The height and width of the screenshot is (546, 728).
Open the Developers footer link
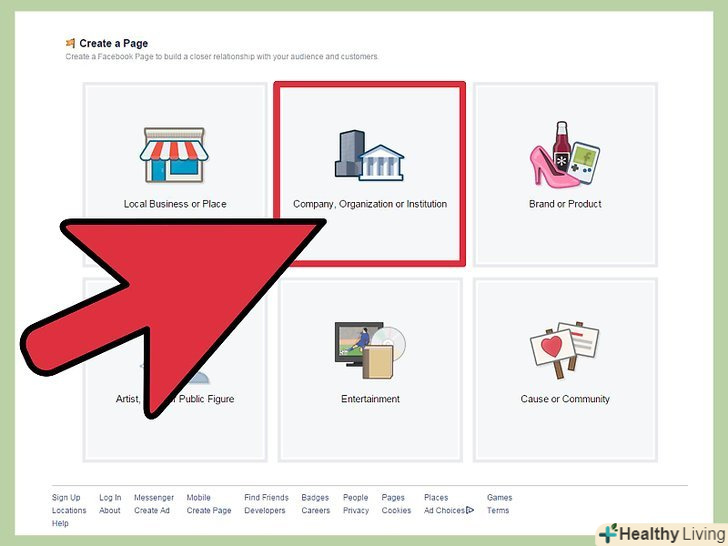click(x=265, y=511)
